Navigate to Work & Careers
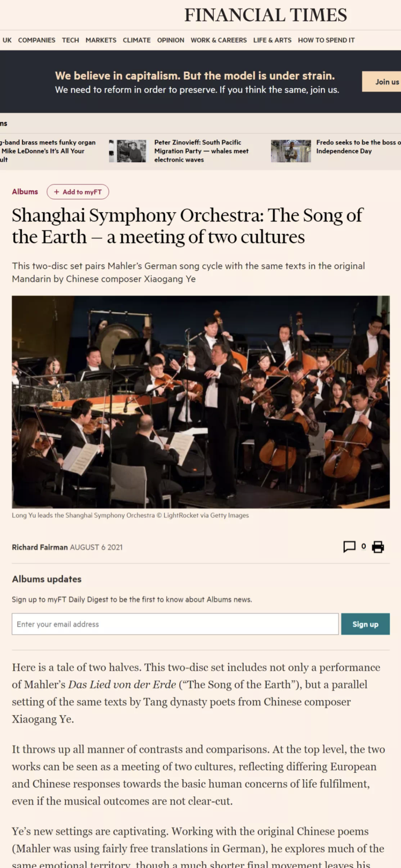 point(219,40)
